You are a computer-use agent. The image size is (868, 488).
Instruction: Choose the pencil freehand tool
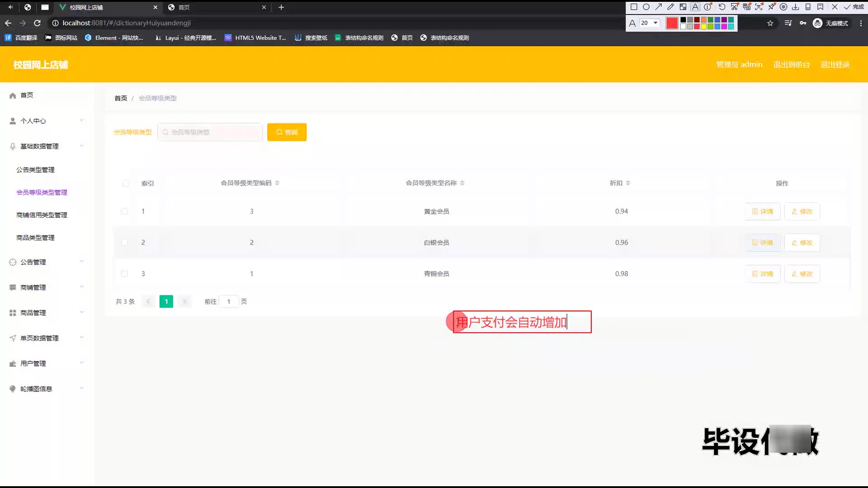670,7
